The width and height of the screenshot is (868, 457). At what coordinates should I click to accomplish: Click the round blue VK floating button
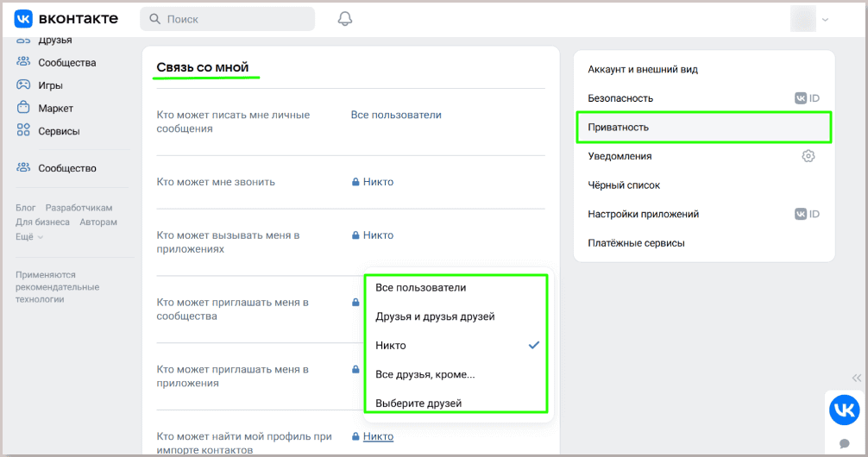tap(844, 410)
